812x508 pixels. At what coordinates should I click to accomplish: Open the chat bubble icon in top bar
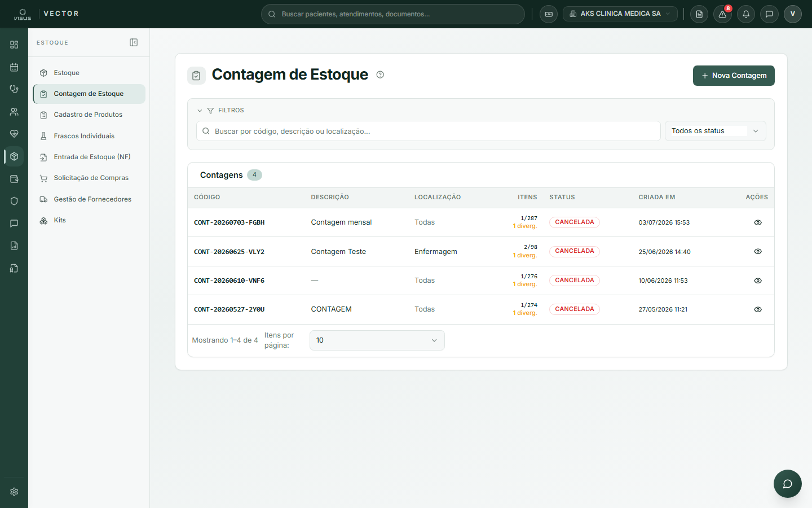point(769,14)
